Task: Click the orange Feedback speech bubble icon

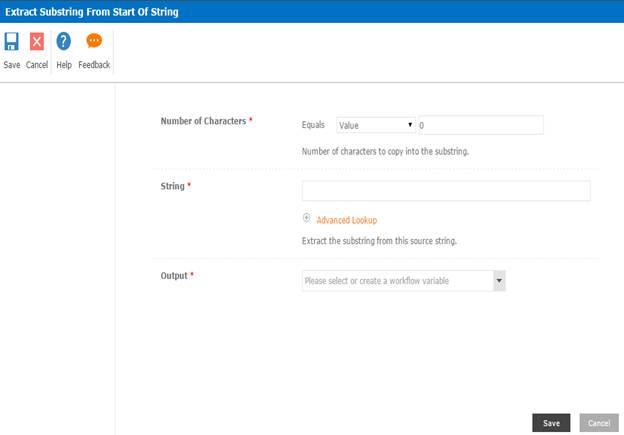Action: 94,42
